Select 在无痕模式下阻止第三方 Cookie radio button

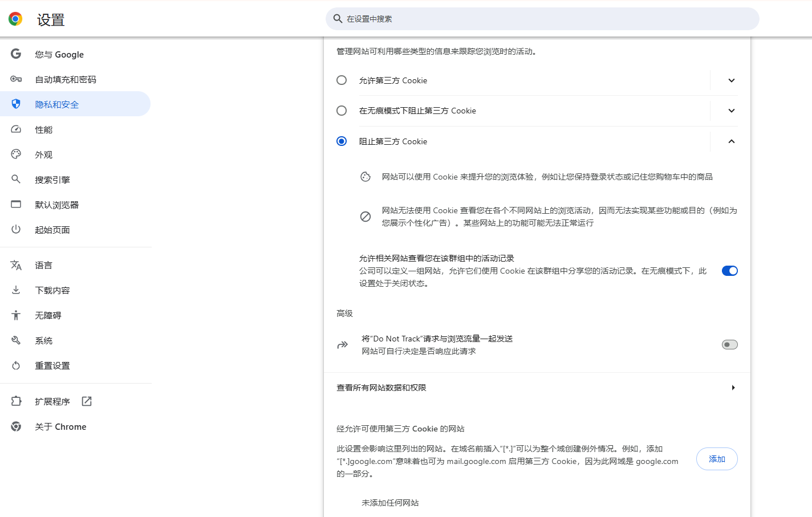(x=342, y=111)
